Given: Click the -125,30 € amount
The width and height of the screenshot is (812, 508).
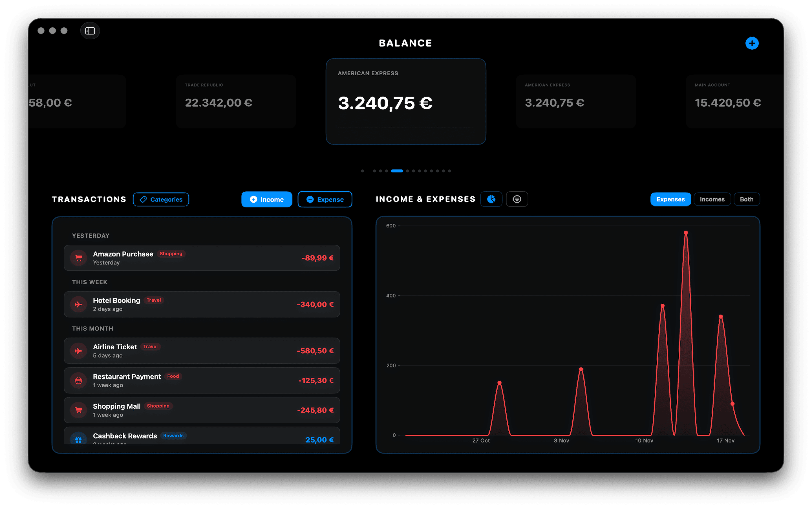Looking at the screenshot, I should pyautogui.click(x=316, y=381).
